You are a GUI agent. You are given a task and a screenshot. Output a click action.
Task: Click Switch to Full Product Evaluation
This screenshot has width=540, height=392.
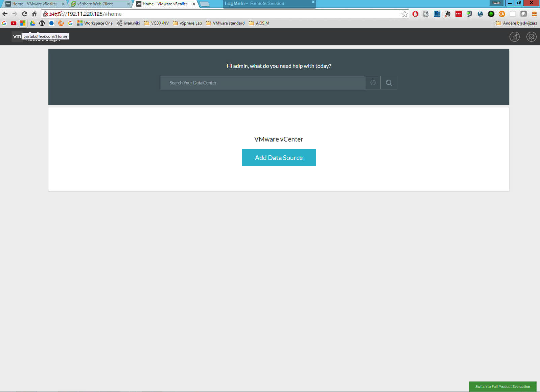point(502,386)
